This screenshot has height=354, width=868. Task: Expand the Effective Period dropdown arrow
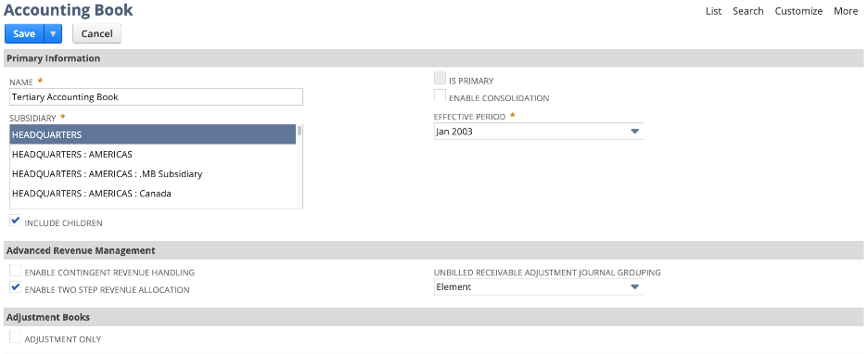[635, 132]
